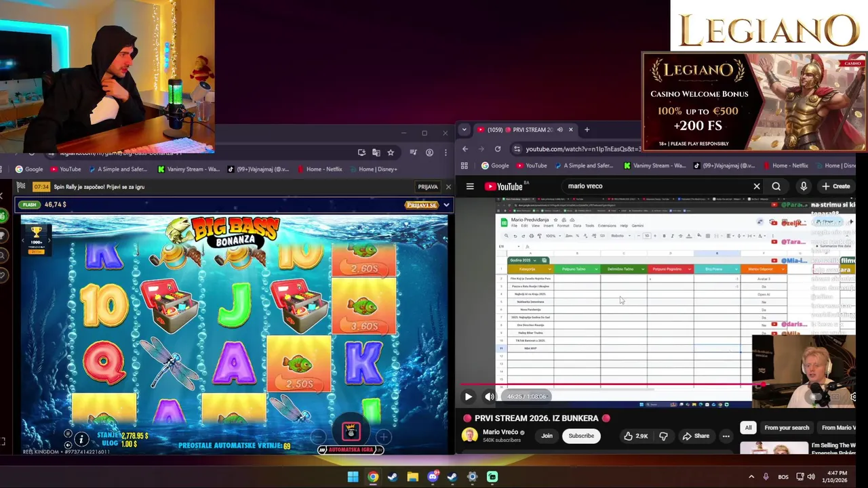Open the slot game hamburger menu icon
868x488 pixels.
click(68, 433)
